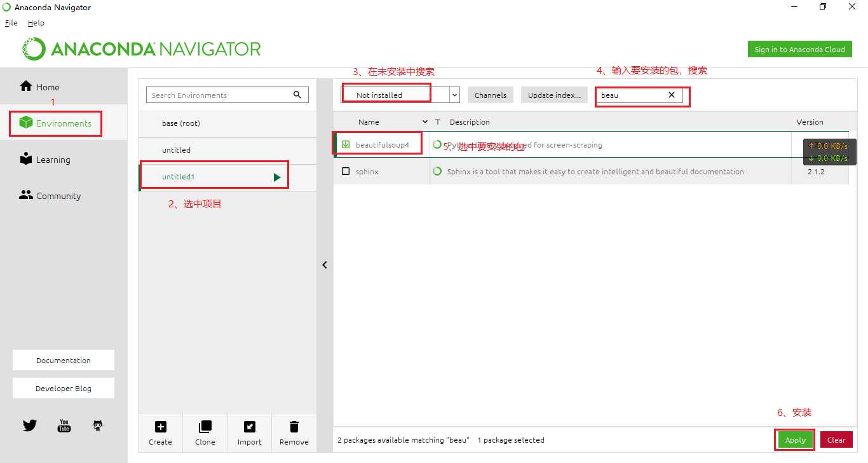Select the base (root) environment
The width and height of the screenshot is (868, 463).
[x=227, y=123]
